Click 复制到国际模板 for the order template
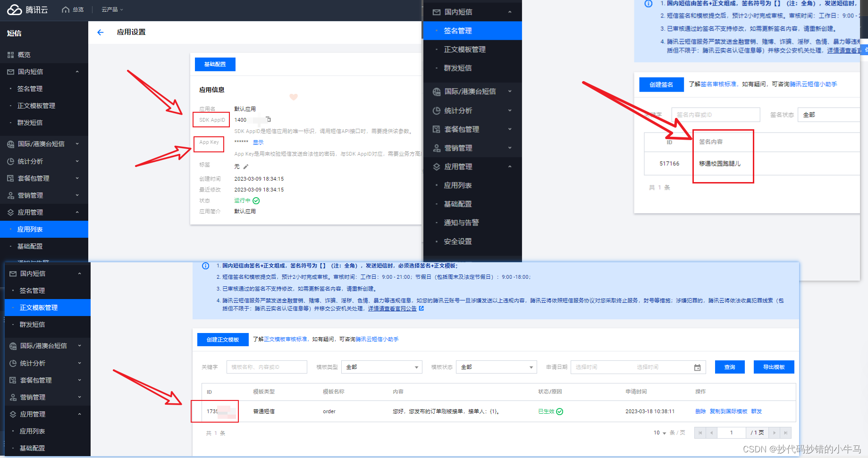Screen dimensions: 868x458 pos(729,411)
